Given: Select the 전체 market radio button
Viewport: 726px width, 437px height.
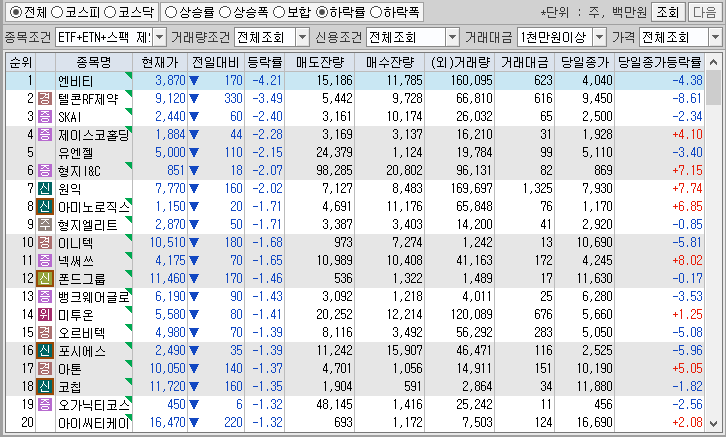Looking at the screenshot, I should [16, 12].
